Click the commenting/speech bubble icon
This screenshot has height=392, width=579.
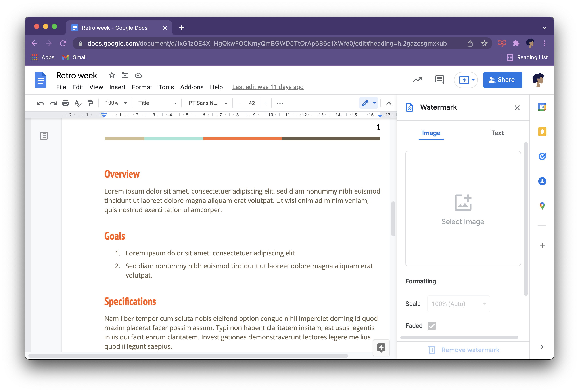440,80
